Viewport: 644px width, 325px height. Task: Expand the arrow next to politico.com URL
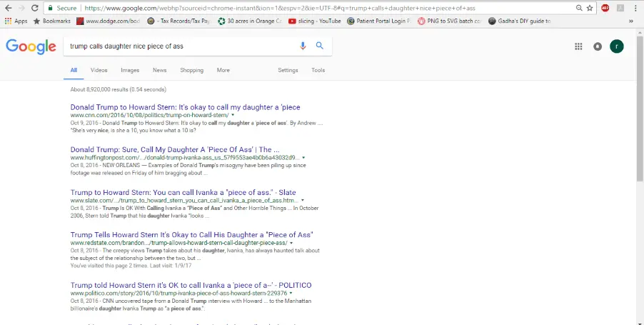[x=291, y=294]
